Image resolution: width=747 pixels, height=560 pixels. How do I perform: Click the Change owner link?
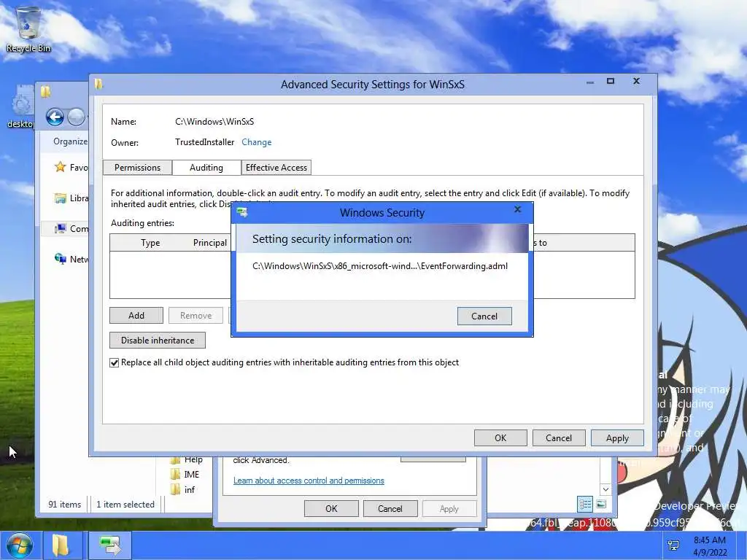(x=256, y=142)
